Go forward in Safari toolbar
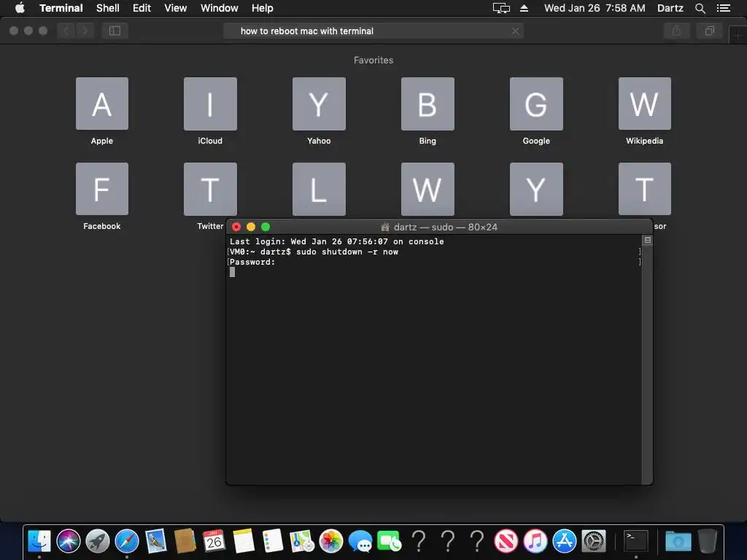747x560 pixels. pyautogui.click(x=85, y=31)
